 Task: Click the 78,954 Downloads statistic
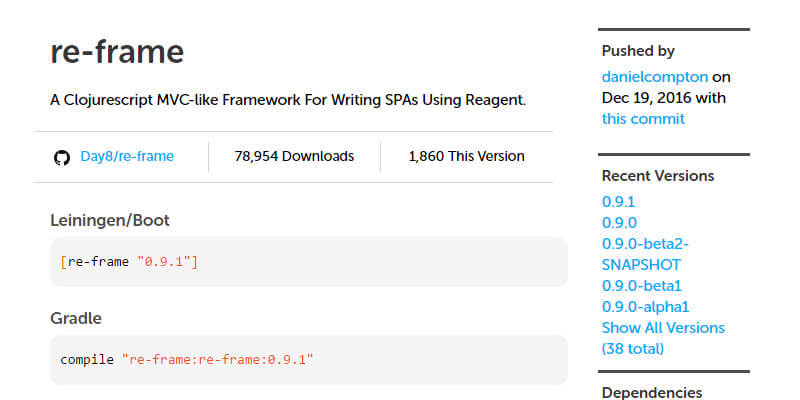[x=294, y=156]
